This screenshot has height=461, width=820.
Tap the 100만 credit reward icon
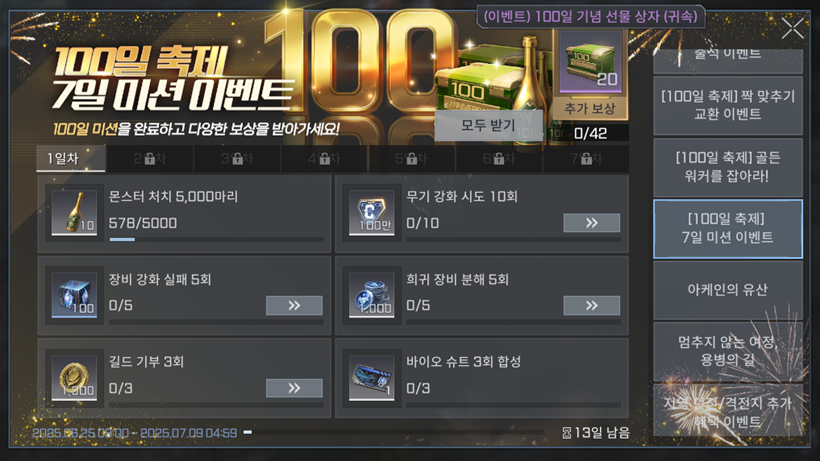(x=371, y=212)
